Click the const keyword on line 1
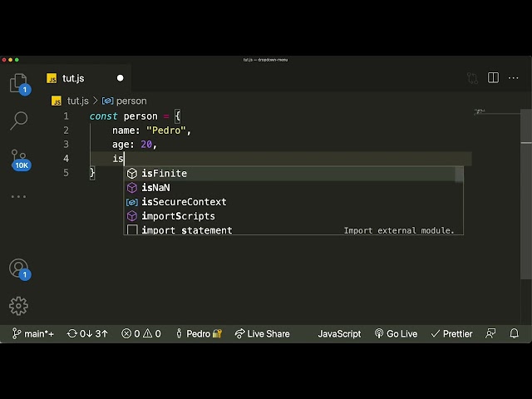The height and width of the screenshot is (399, 532). (x=103, y=116)
